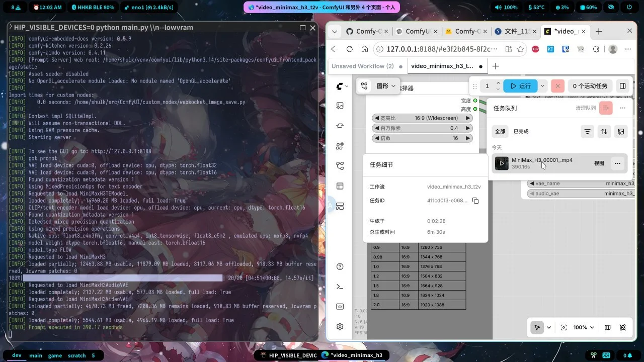Switch to the game workspace

[55, 355]
